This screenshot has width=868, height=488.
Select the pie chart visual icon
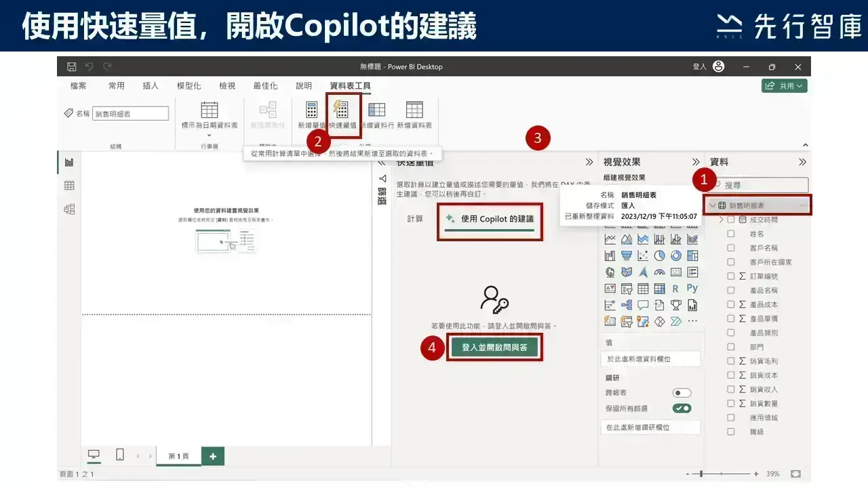pyautogui.click(x=660, y=256)
